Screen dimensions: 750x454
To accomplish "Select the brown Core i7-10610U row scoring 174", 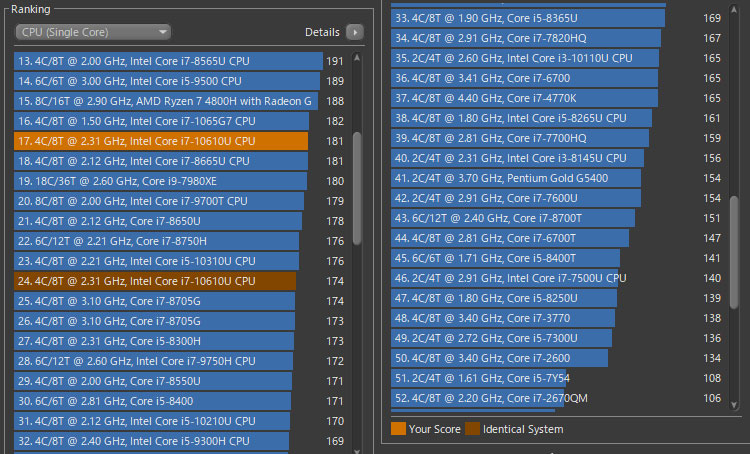I will coord(155,281).
